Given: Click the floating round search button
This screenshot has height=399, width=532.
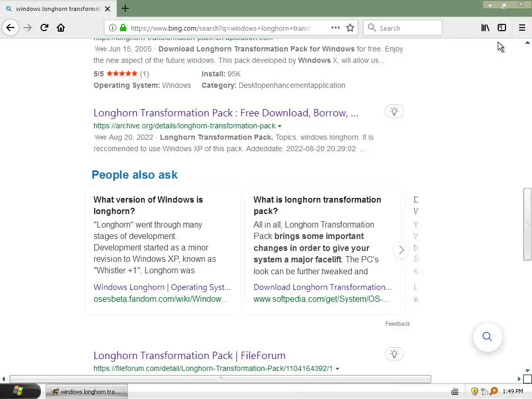Looking at the screenshot, I should point(487,337).
